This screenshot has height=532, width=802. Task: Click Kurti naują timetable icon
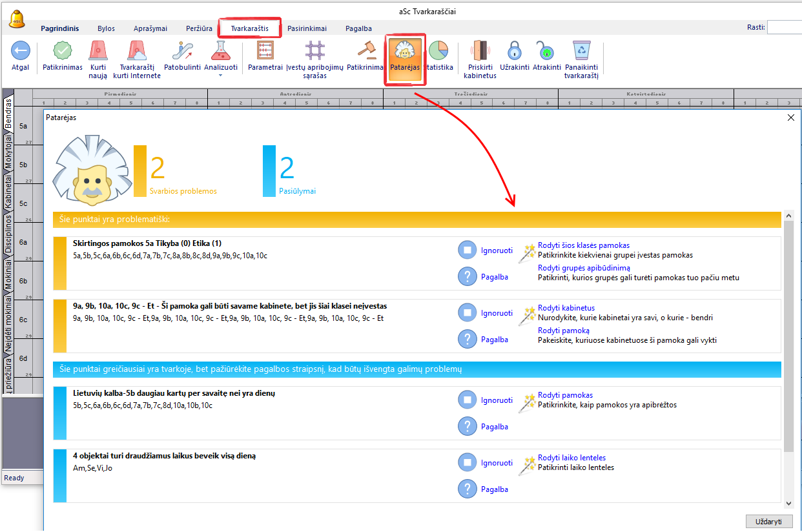tap(98, 51)
